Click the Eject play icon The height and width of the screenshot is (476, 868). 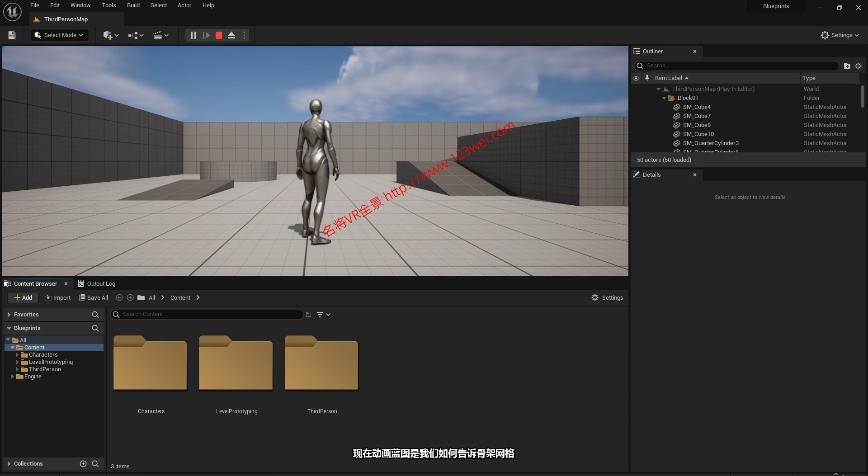tap(231, 35)
